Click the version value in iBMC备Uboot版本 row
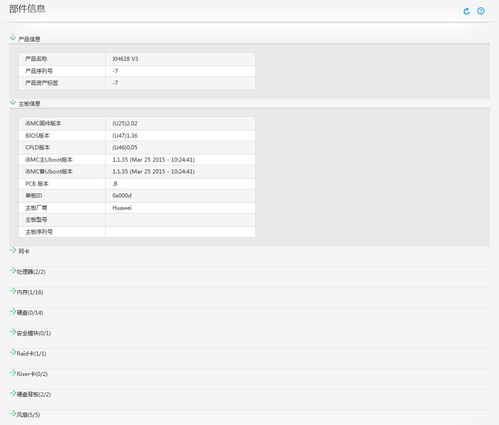Screen dimensions: 499x425 pyautogui.click(x=153, y=171)
